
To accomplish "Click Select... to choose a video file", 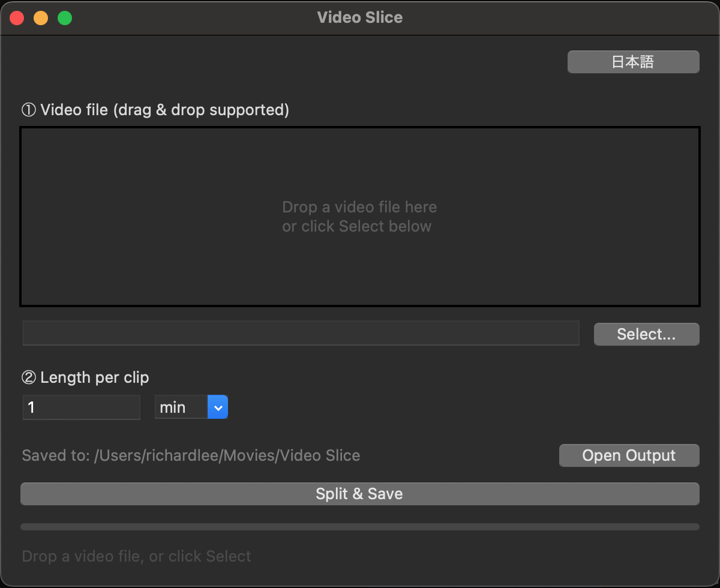I will (x=646, y=334).
